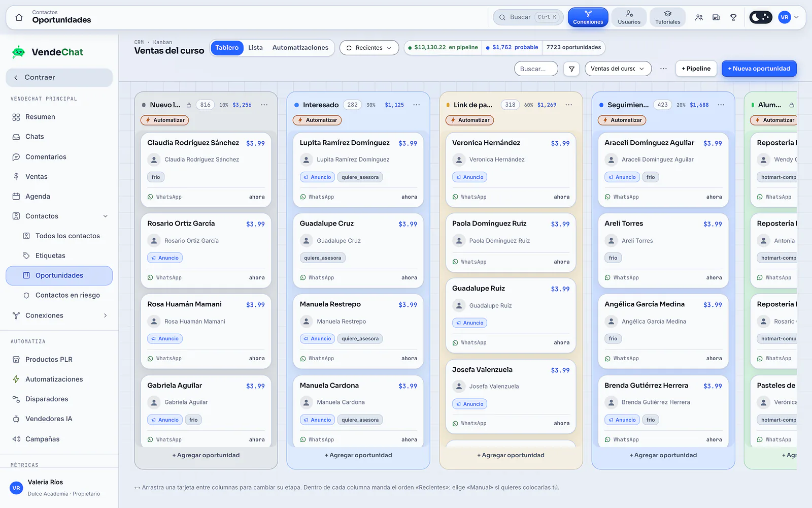Click the VendeChat logo
812x508 pixels.
pos(47,52)
